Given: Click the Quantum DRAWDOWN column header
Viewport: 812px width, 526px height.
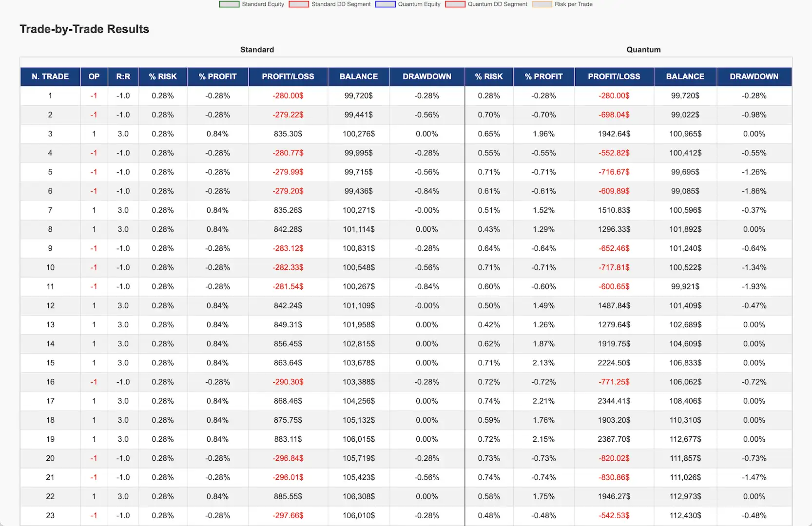Looking at the screenshot, I should (x=754, y=76).
